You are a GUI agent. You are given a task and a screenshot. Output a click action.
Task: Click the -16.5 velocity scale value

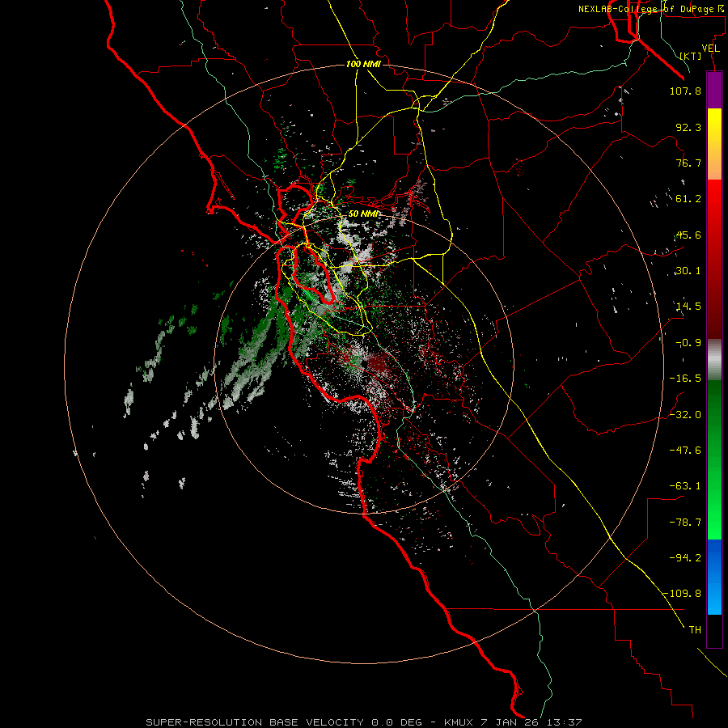point(685,379)
